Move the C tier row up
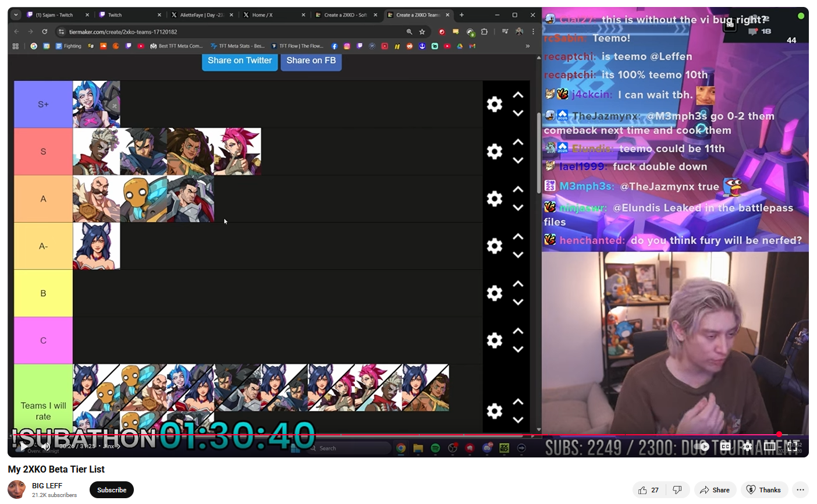 pos(518,331)
